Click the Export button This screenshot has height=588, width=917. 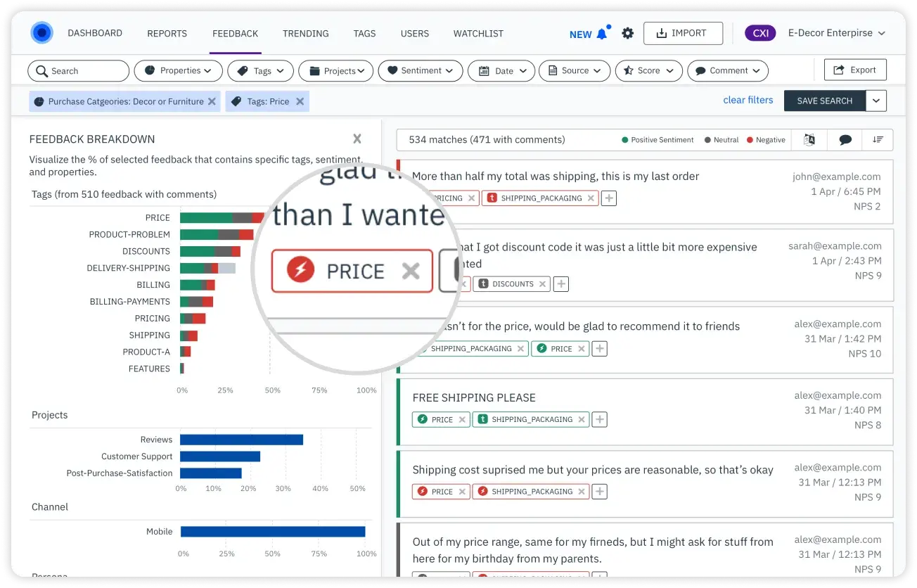855,70
